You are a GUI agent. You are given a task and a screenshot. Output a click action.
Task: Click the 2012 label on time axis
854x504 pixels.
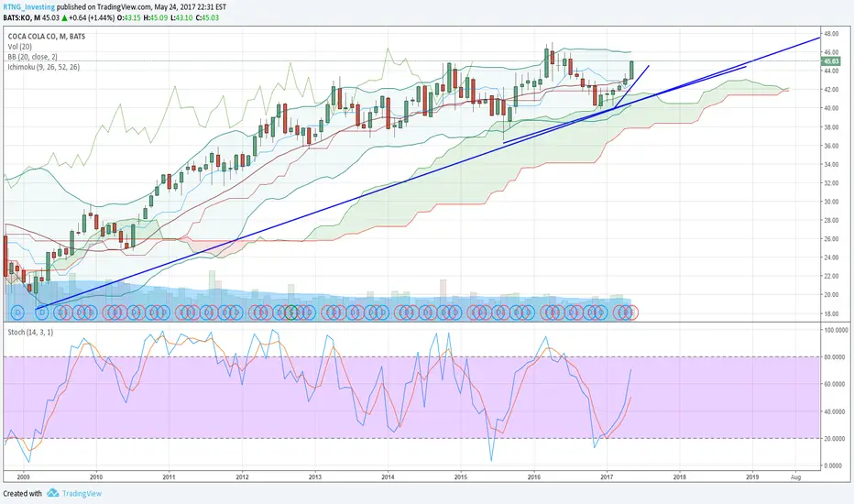[x=243, y=477]
